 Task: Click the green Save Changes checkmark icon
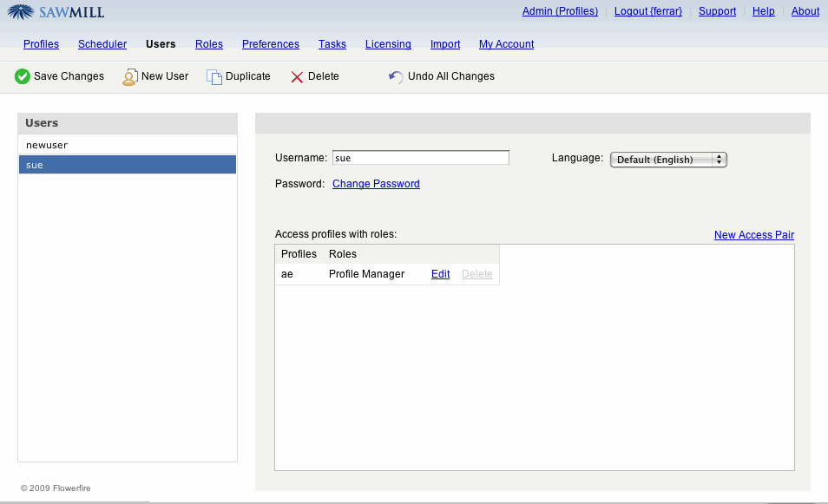pos(23,76)
